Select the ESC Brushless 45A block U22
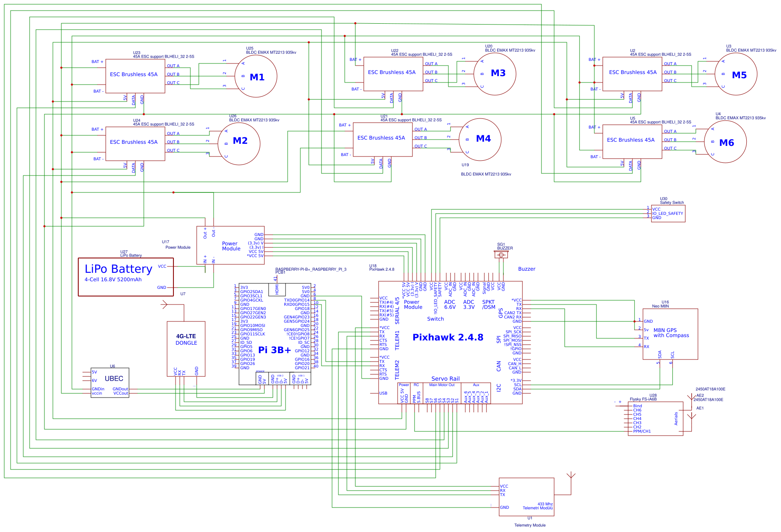 pos(393,74)
